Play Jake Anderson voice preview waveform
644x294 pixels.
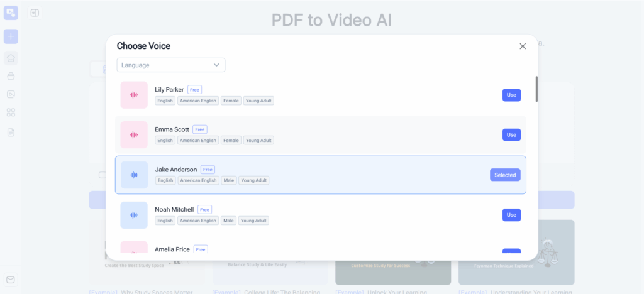pyautogui.click(x=135, y=175)
